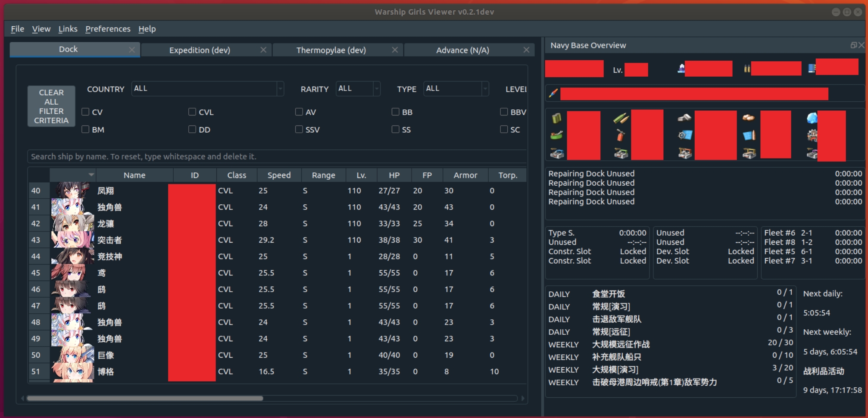Select the SC filter checkbox
This screenshot has width=868, height=418.
504,129
